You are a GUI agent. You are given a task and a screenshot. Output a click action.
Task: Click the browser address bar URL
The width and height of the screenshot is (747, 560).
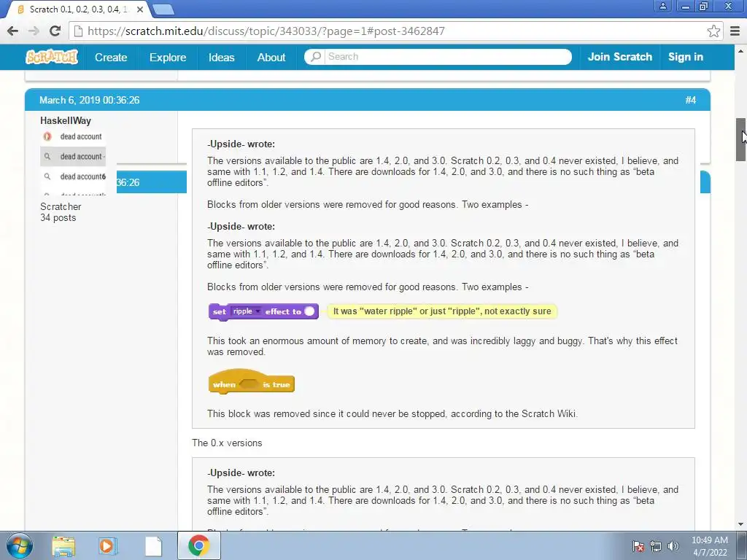[x=266, y=31]
